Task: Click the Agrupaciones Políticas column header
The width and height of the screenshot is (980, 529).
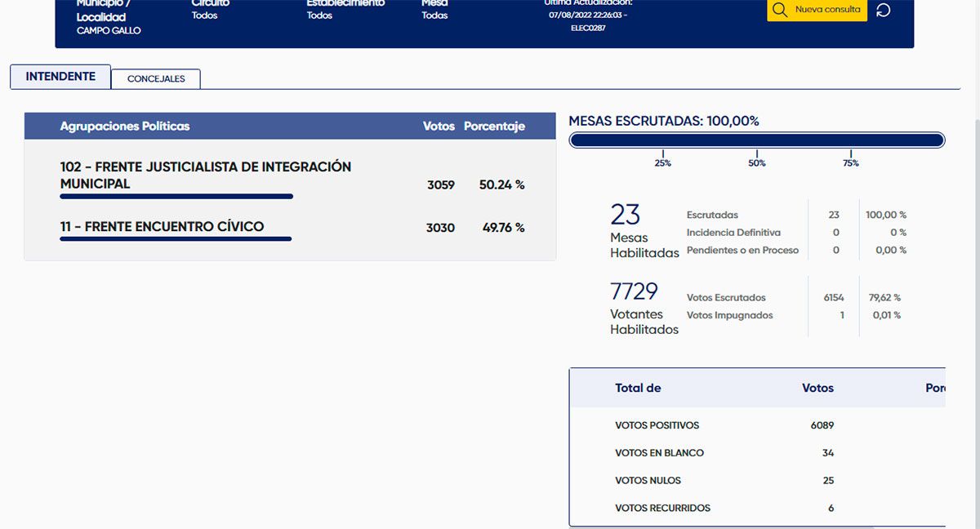Action: click(125, 127)
